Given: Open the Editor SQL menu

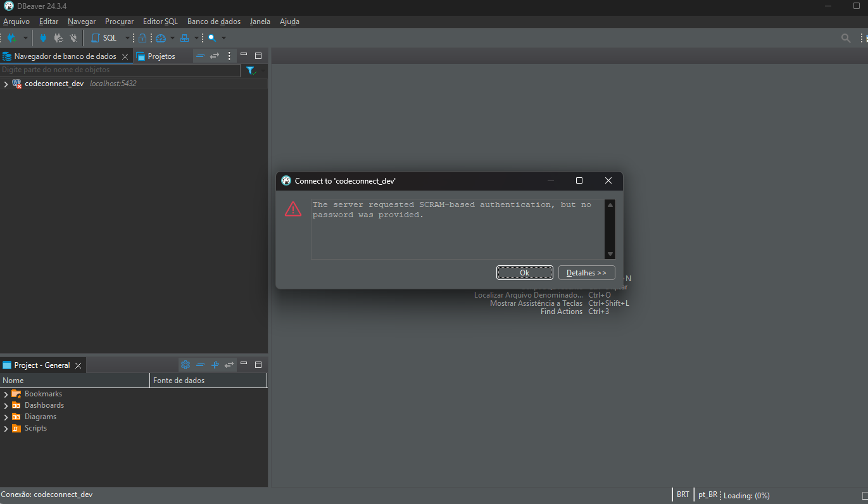Looking at the screenshot, I should (161, 22).
